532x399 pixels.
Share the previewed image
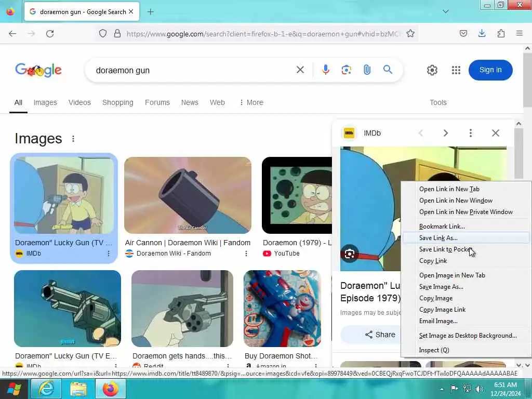coord(380,335)
